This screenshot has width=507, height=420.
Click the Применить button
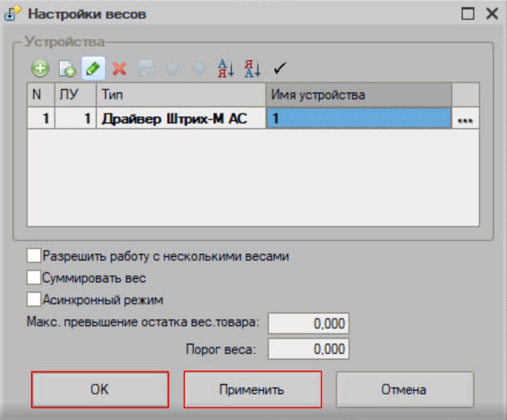(252, 389)
